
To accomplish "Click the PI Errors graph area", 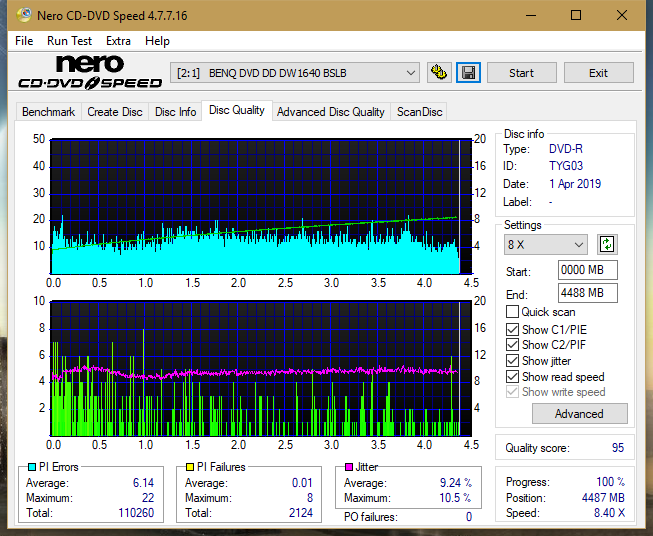I will tap(261, 207).
